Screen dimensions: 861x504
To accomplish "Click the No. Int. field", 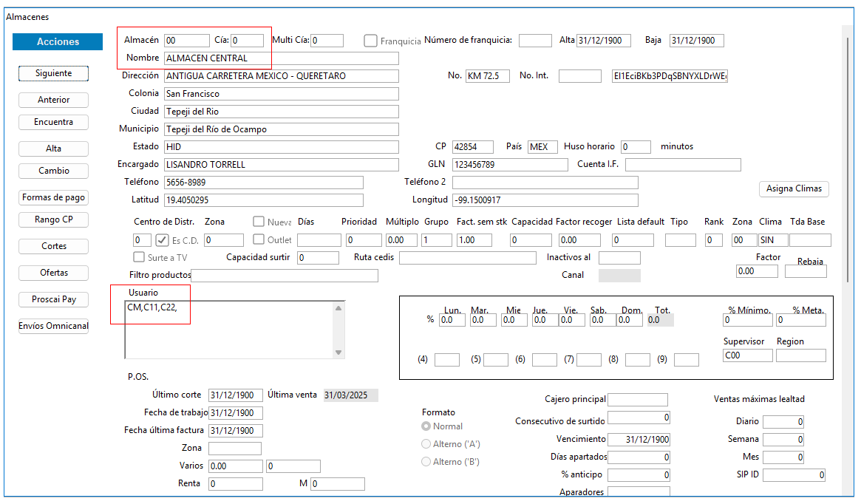I will point(580,76).
